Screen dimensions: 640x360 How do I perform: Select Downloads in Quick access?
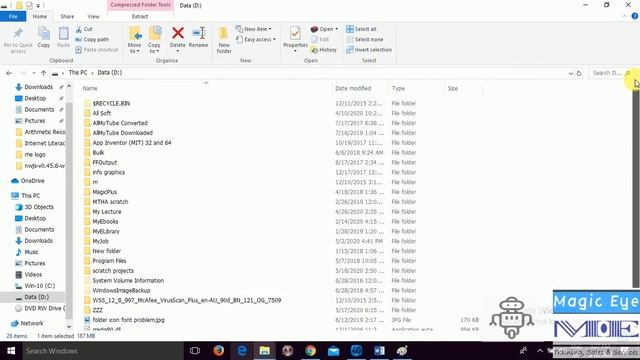[38, 87]
